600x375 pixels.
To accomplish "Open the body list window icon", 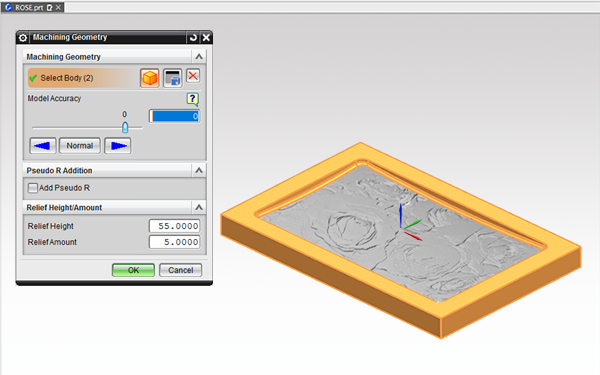I will tap(173, 78).
